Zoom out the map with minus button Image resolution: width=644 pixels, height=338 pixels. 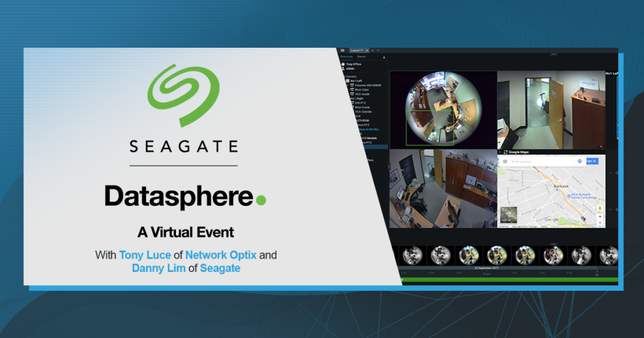[600, 223]
